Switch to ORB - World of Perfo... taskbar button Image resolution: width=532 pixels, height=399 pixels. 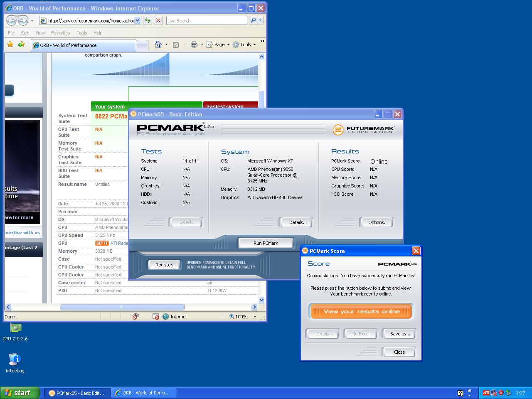tap(144, 393)
